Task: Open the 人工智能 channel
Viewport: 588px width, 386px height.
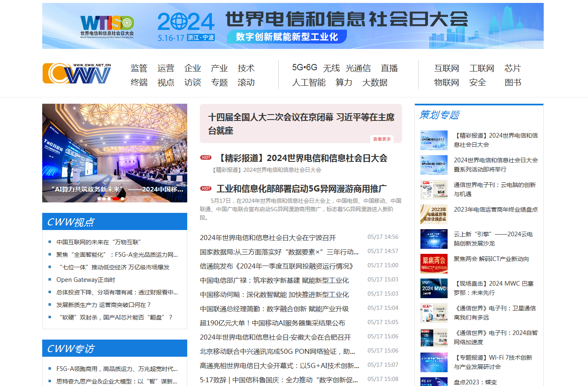Action: tap(309, 82)
